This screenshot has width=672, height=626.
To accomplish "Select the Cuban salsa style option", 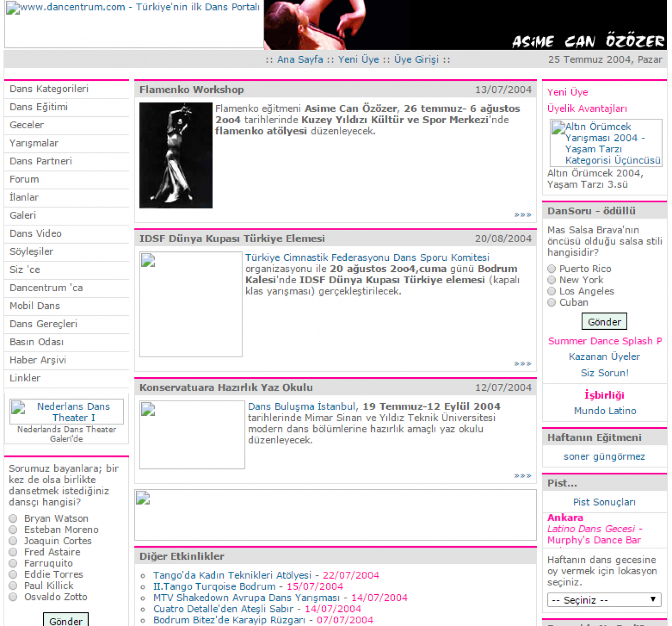I will click(x=552, y=303).
